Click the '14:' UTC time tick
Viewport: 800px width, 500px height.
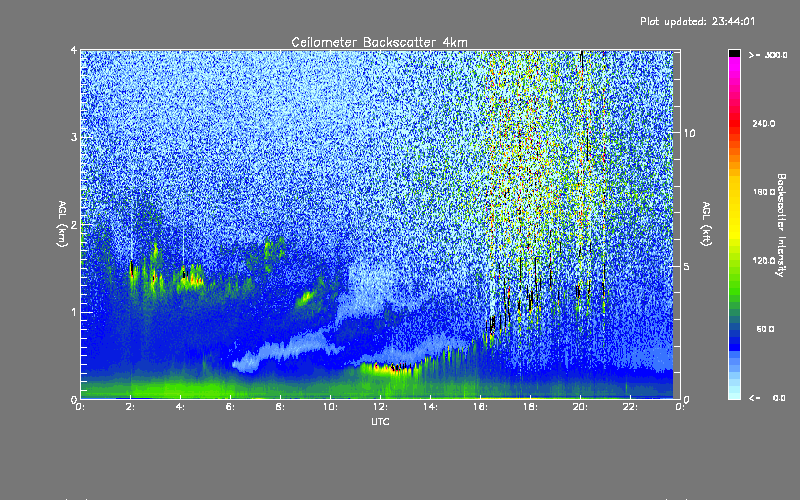click(430, 407)
